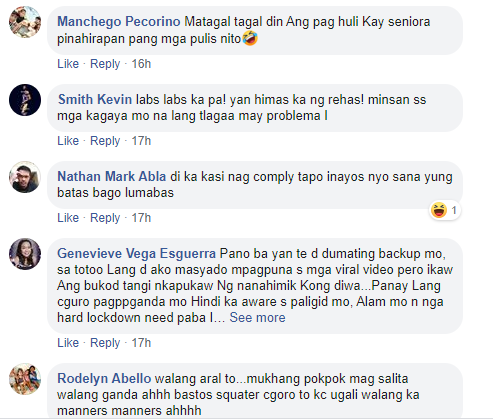
Task: Open Rodelyn Abello's profile picture
Action: click(25, 379)
